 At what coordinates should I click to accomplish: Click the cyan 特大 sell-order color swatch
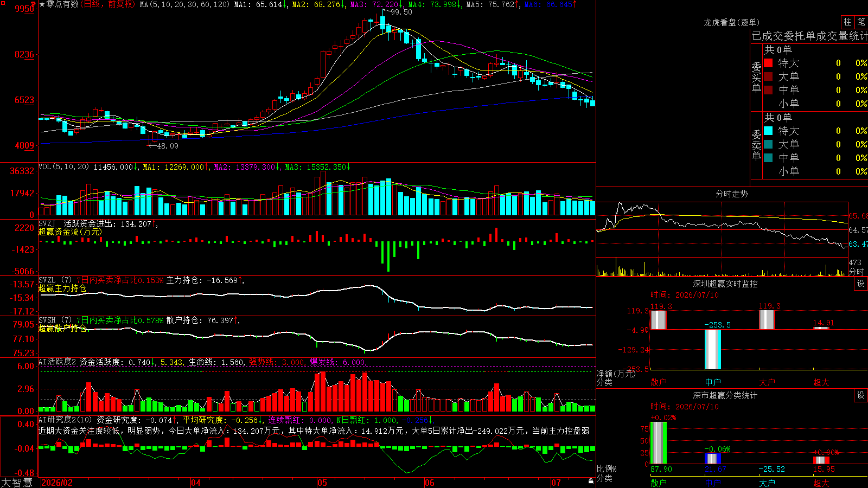click(x=768, y=131)
